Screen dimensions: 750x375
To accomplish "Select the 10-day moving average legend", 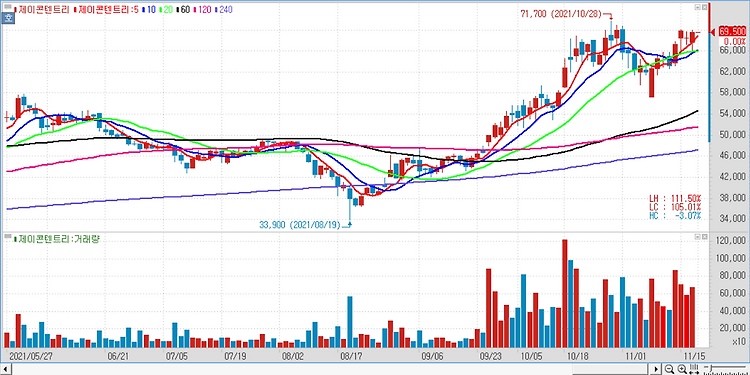I will pyautogui.click(x=149, y=10).
